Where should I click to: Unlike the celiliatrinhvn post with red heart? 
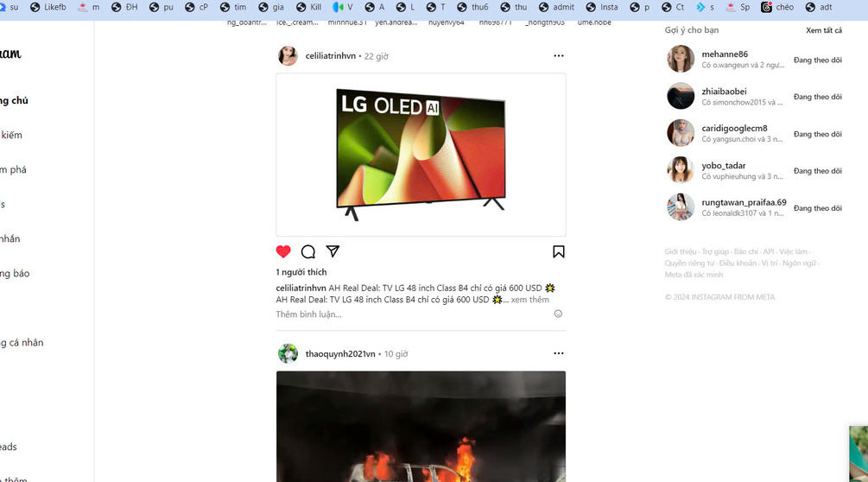pyautogui.click(x=283, y=251)
